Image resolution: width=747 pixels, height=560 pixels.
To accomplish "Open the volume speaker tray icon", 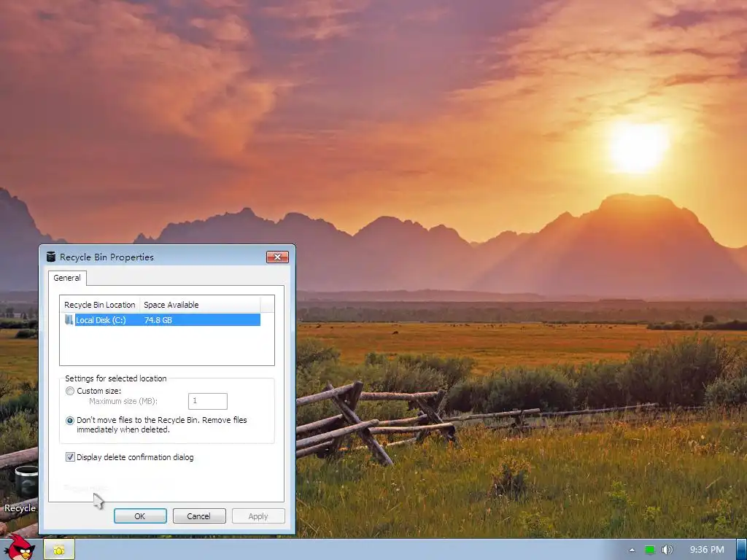I will (667, 550).
